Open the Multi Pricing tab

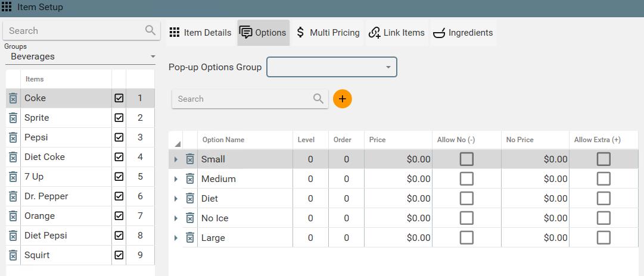tap(328, 33)
